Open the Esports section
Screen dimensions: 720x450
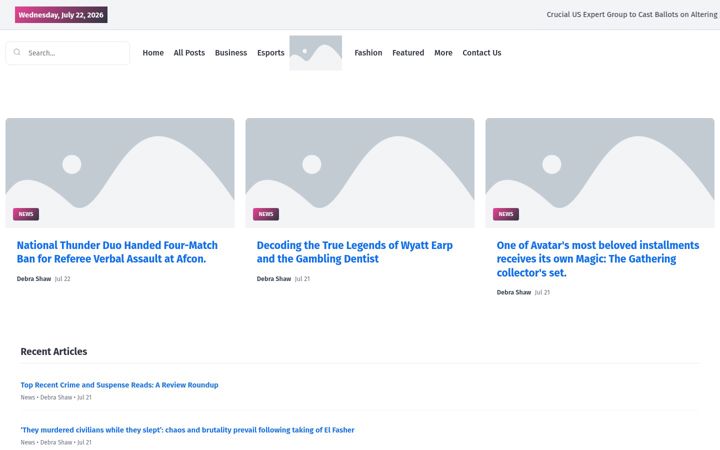click(270, 53)
